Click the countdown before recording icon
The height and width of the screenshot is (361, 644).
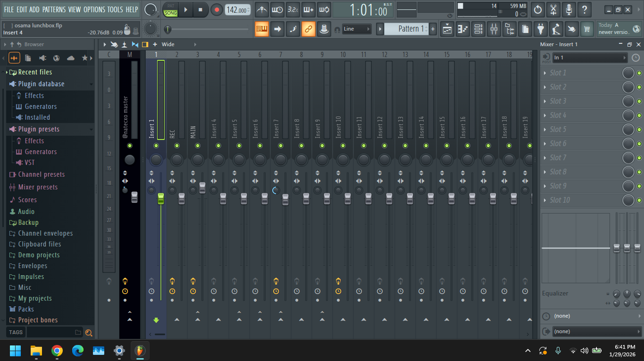point(293,9)
